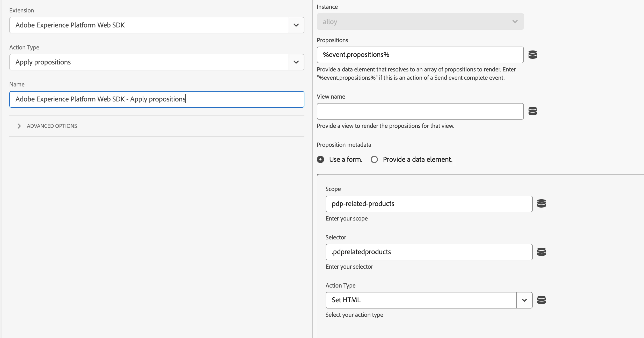Open data element picker beside Set HTML dropdown

pos(541,300)
